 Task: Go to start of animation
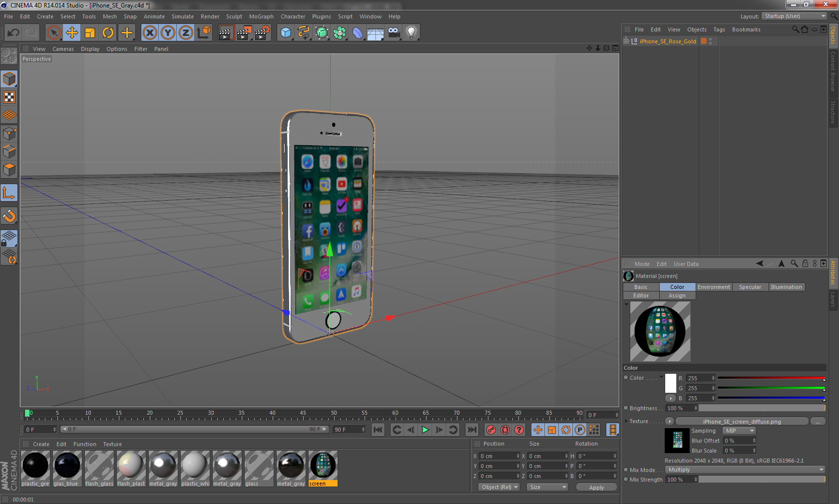tap(378, 430)
